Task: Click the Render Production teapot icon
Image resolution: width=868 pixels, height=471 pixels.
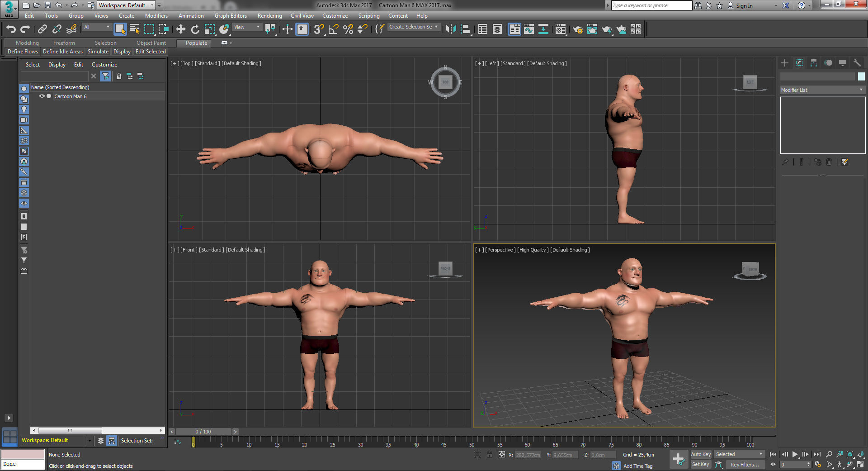Action: tap(607, 29)
